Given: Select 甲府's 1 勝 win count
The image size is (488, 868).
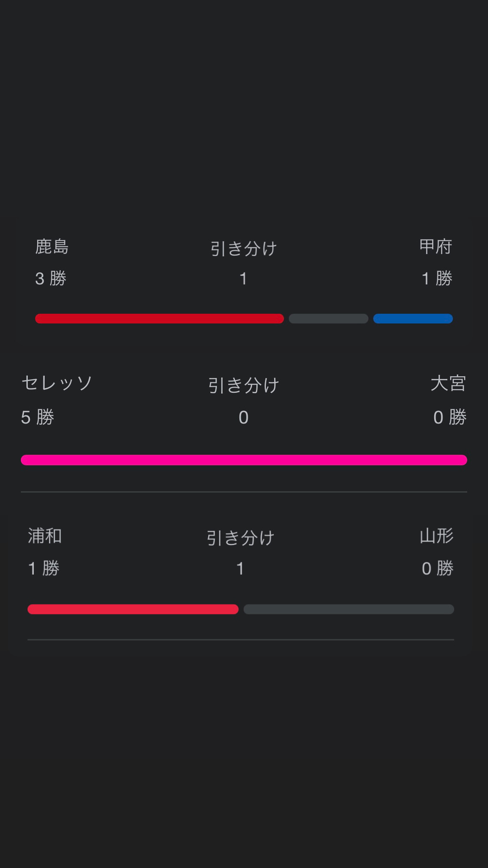Looking at the screenshot, I should coord(437,279).
